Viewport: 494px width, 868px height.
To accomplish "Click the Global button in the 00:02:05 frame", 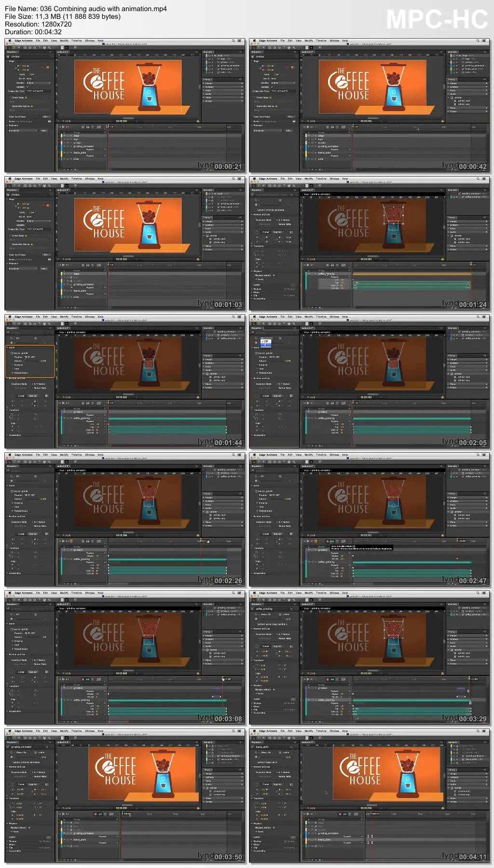I will coord(266,396).
